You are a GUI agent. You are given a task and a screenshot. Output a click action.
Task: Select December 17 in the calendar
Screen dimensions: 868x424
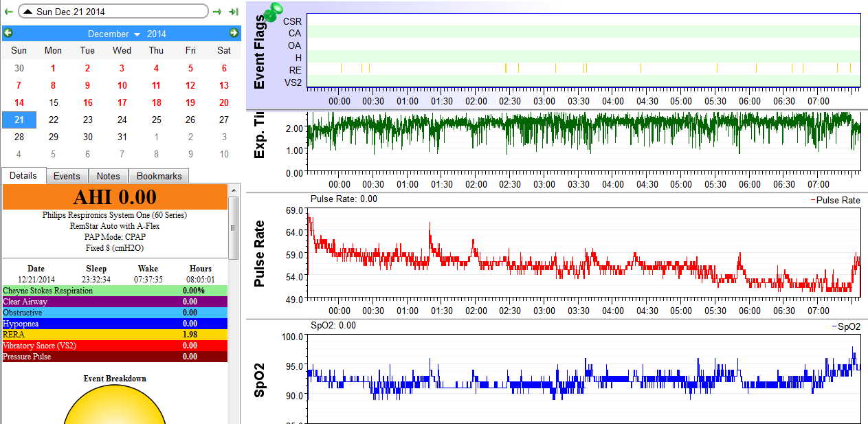pyautogui.click(x=122, y=102)
